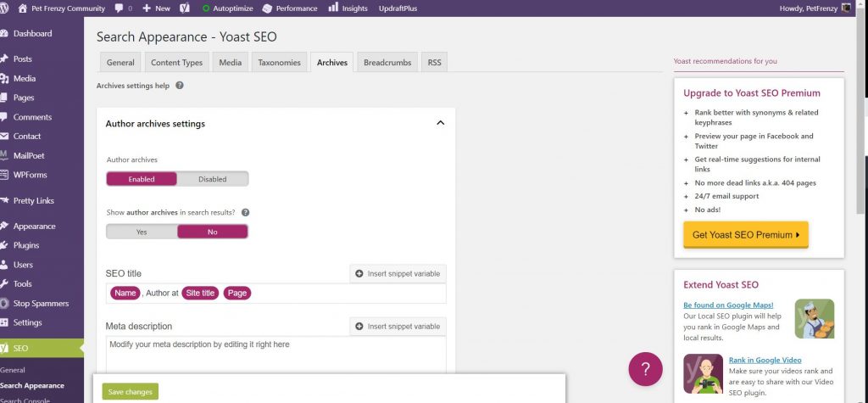
Task: Open Be found on Google Maps link
Action: click(728, 305)
